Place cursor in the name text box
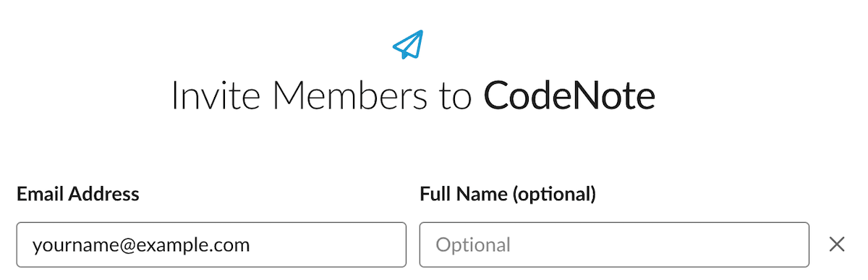 click(614, 245)
